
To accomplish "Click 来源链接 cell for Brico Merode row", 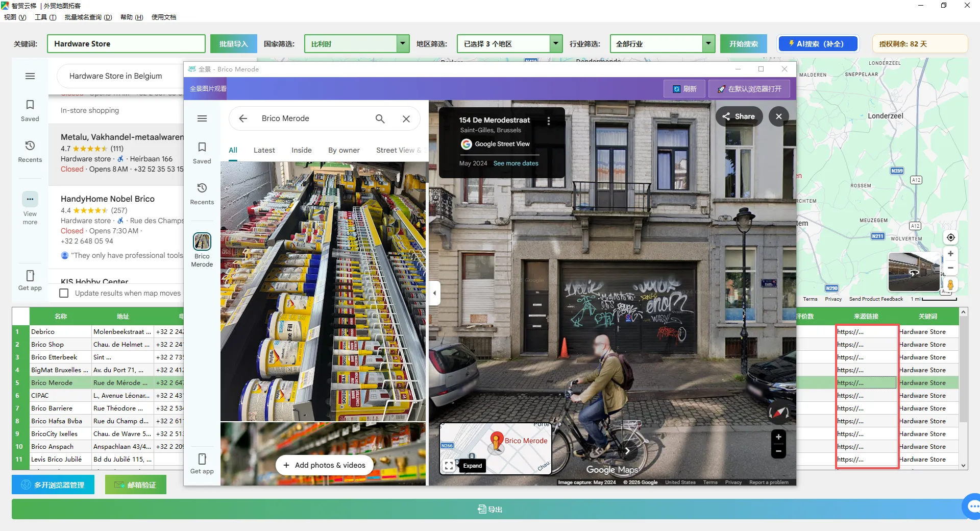I will coord(866,383).
